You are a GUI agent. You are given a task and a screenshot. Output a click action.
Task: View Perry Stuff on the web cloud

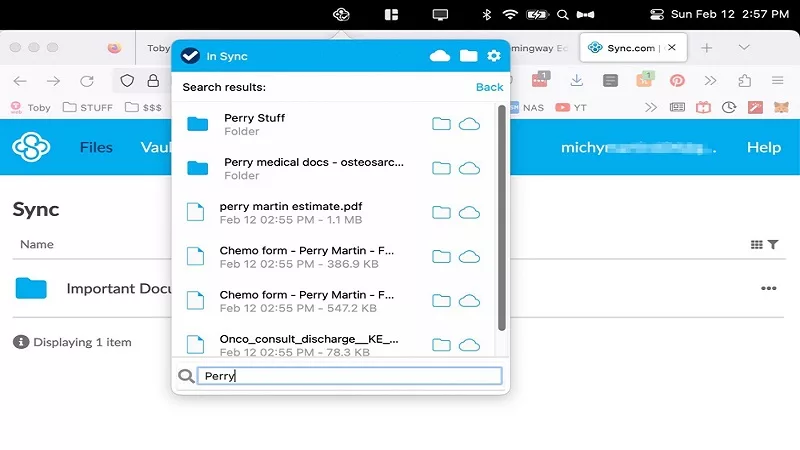[x=469, y=123]
